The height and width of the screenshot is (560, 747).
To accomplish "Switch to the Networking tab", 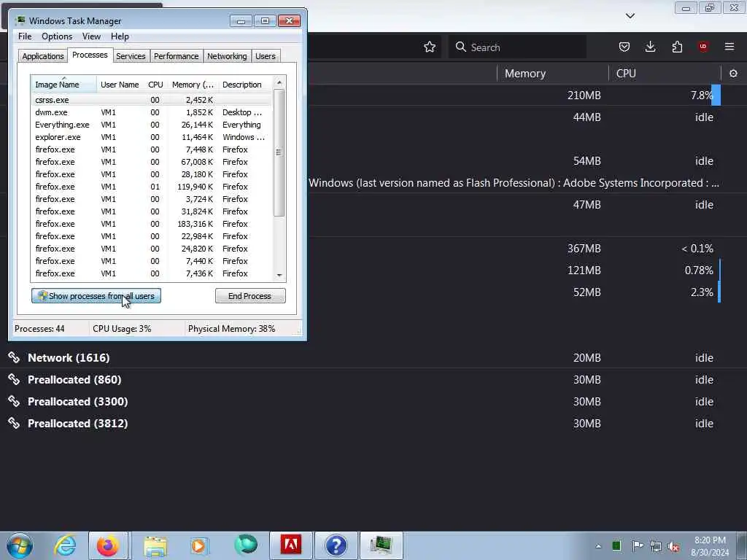I will click(x=227, y=56).
